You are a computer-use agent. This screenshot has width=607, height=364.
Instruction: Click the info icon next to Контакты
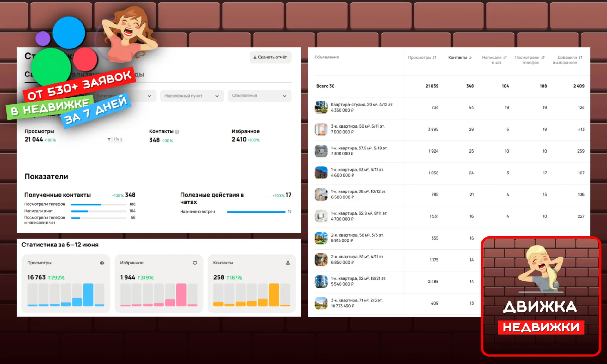(177, 132)
